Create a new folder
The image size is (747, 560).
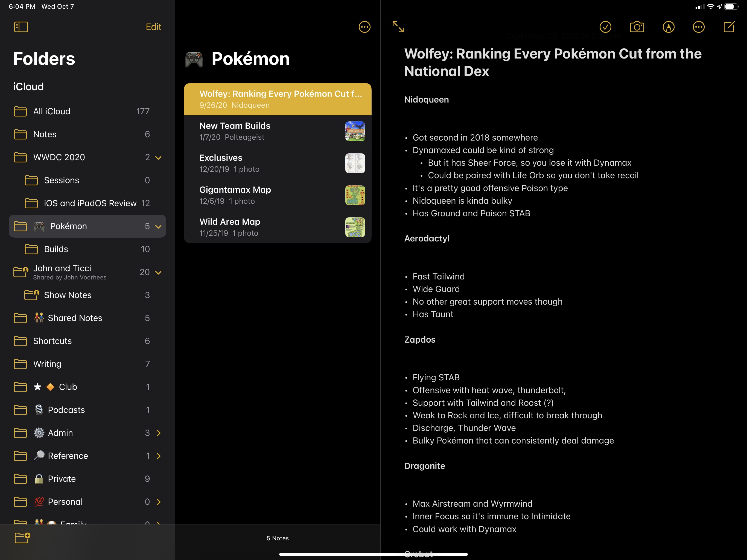pyautogui.click(x=22, y=538)
